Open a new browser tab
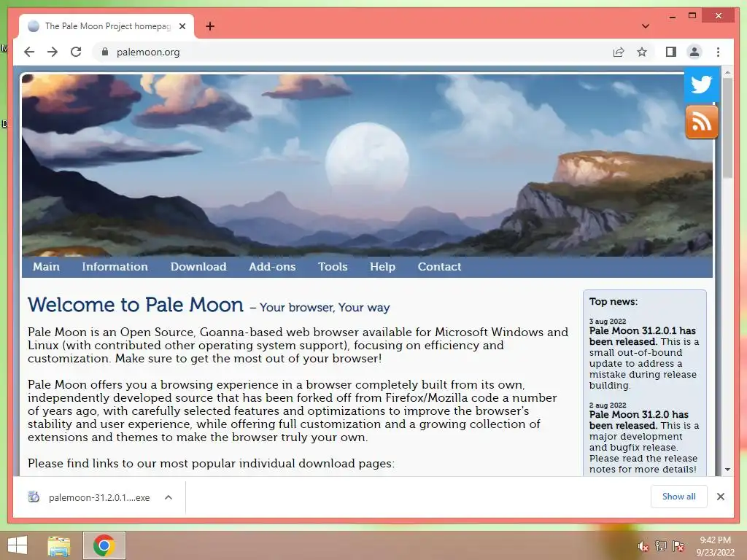 click(x=210, y=26)
